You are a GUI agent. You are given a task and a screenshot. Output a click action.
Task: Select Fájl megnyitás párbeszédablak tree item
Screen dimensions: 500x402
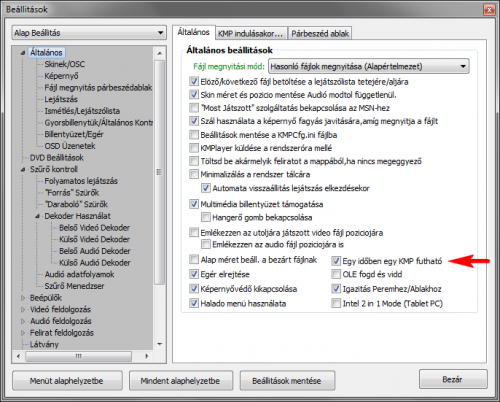pos(98,88)
